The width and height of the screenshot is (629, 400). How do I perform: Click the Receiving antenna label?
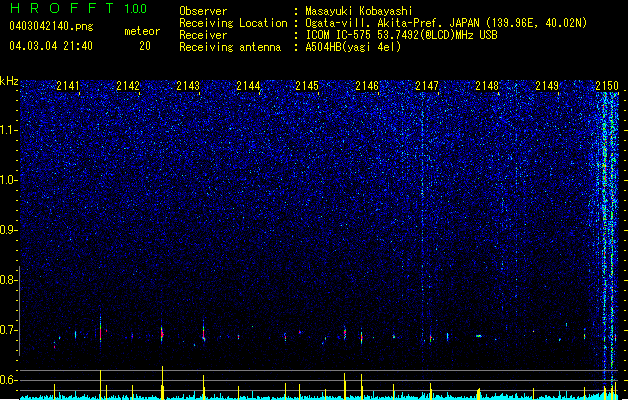pos(230,47)
